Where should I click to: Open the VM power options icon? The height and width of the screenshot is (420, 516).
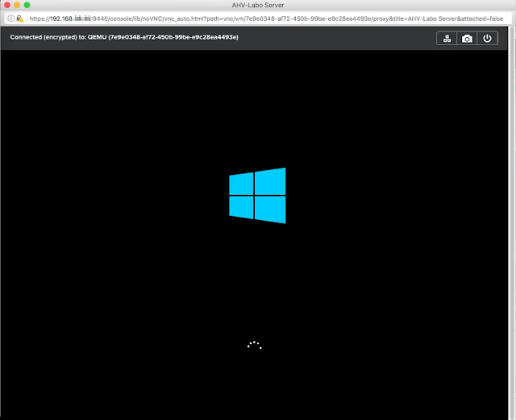point(487,39)
